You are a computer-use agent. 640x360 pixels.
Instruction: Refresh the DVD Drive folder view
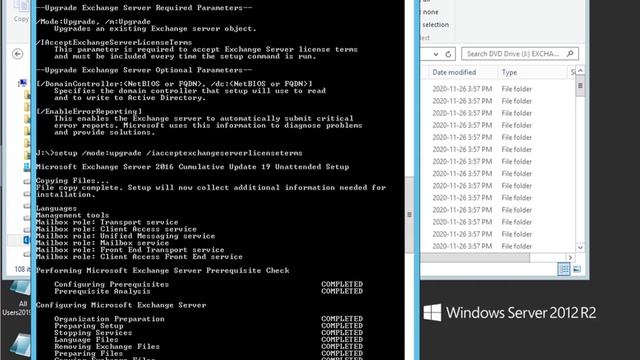[x=448, y=54]
